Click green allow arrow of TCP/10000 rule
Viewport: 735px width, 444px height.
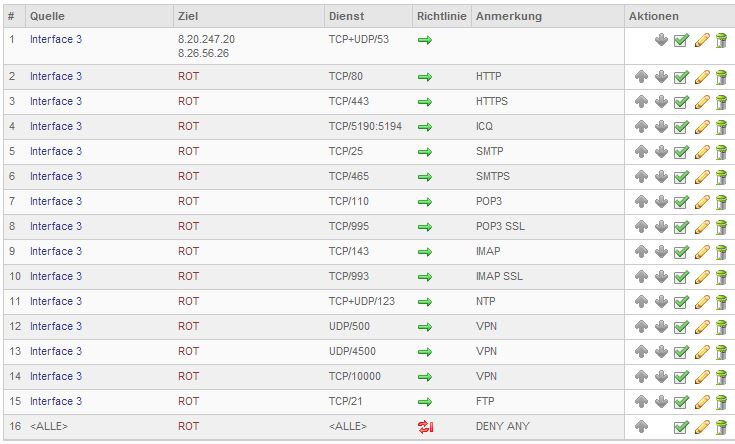[x=424, y=377]
